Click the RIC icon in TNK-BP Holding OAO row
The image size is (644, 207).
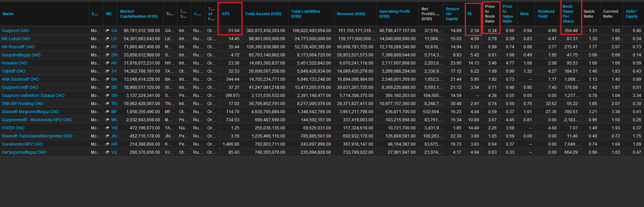[107, 104]
